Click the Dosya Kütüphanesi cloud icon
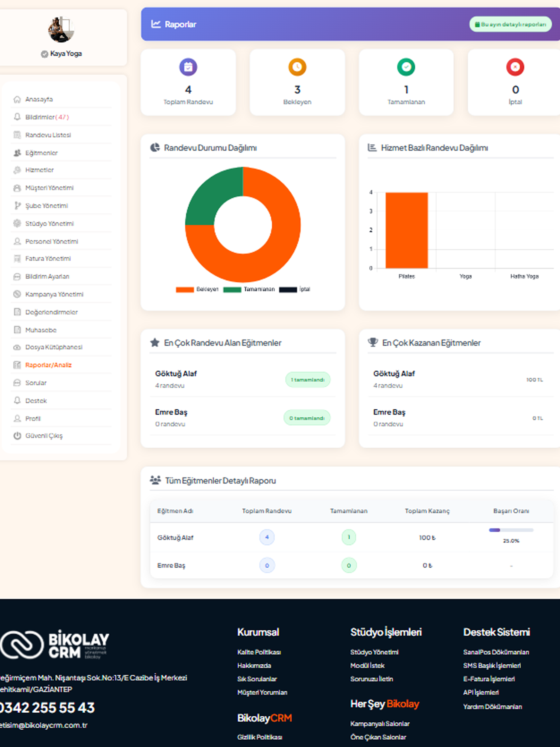The image size is (560, 747). pos(17,347)
